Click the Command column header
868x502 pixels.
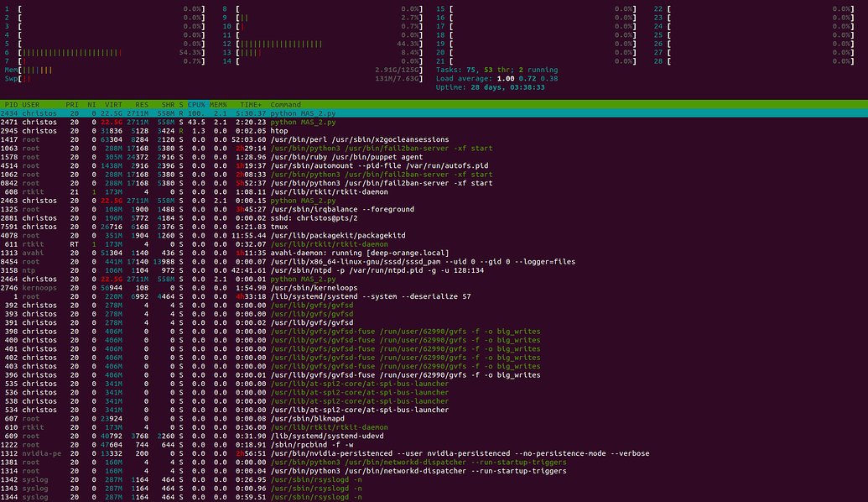[x=285, y=105]
